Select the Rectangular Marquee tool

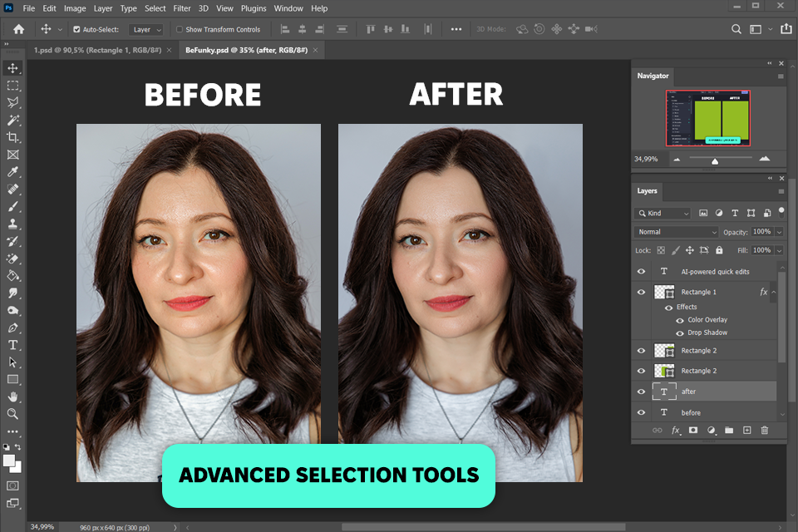pos(12,86)
